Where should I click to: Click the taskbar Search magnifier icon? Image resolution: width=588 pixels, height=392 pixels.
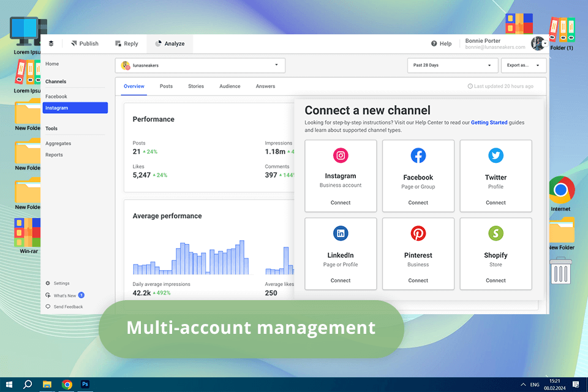point(28,385)
